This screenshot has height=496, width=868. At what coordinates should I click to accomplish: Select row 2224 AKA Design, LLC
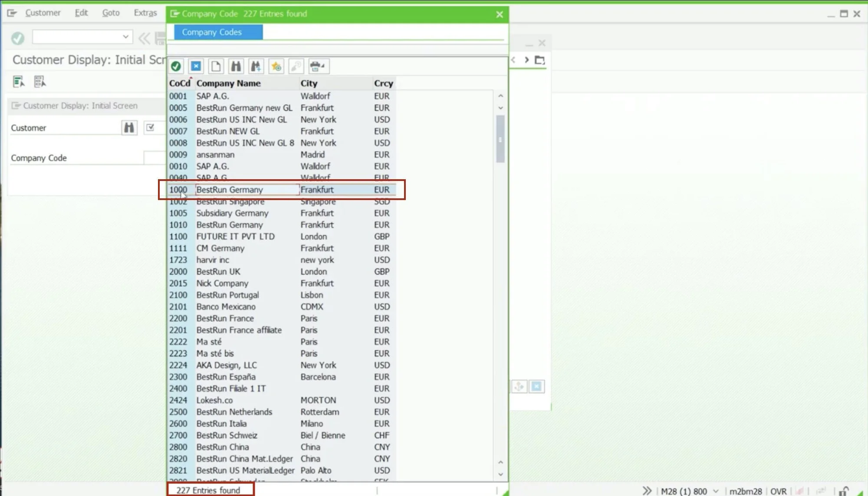282,365
